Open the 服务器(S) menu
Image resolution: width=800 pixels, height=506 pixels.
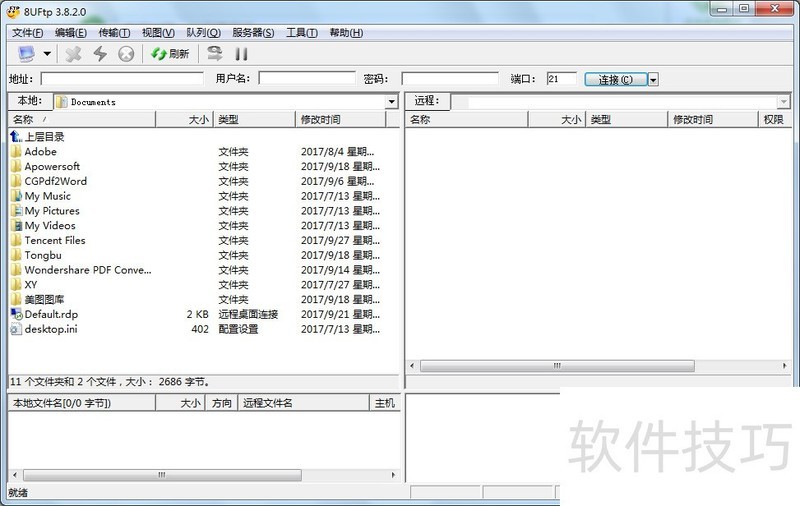[253, 33]
